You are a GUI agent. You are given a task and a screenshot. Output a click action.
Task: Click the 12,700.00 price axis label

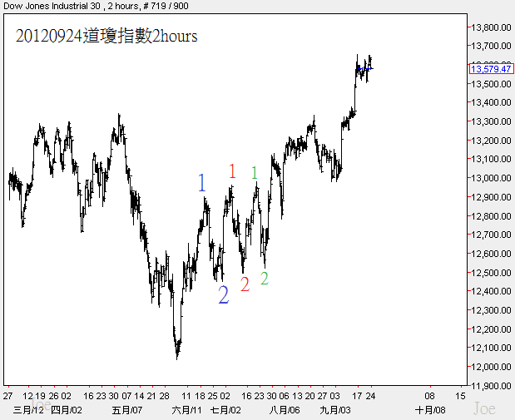491,235
